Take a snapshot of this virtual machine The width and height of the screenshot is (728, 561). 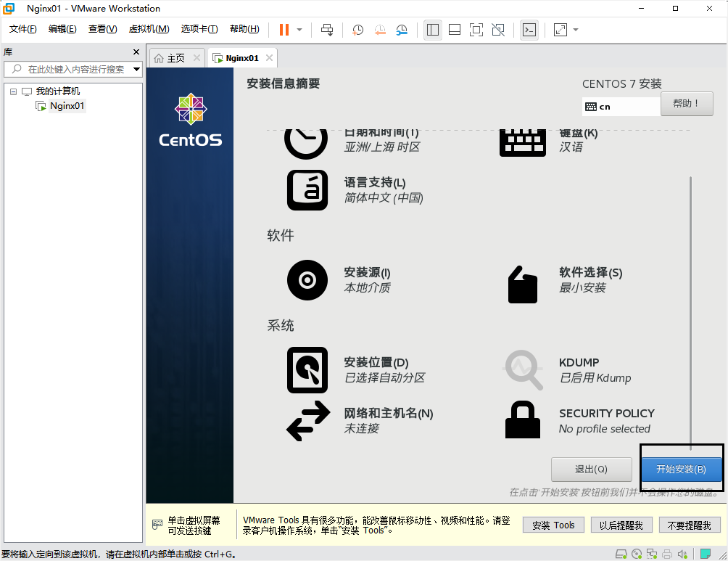357,30
